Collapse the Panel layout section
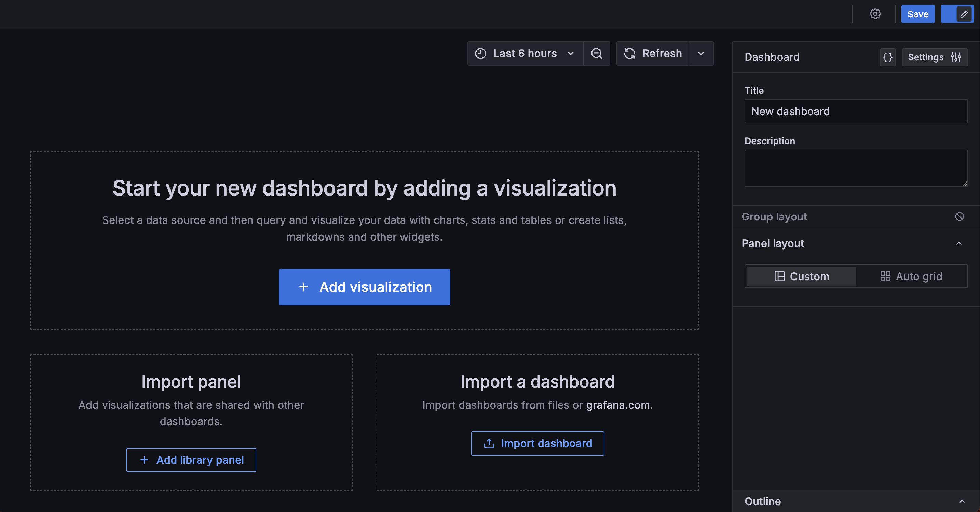980x512 pixels. (x=959, y=243)
